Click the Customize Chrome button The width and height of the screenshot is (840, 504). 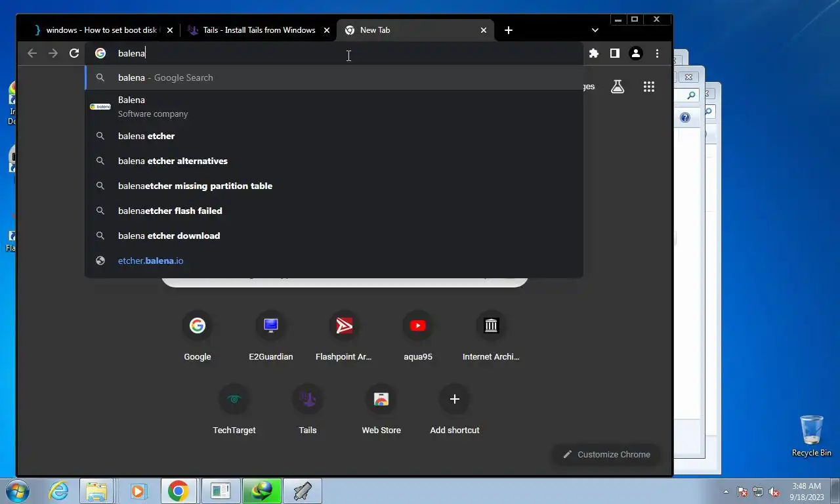point(606,454)
